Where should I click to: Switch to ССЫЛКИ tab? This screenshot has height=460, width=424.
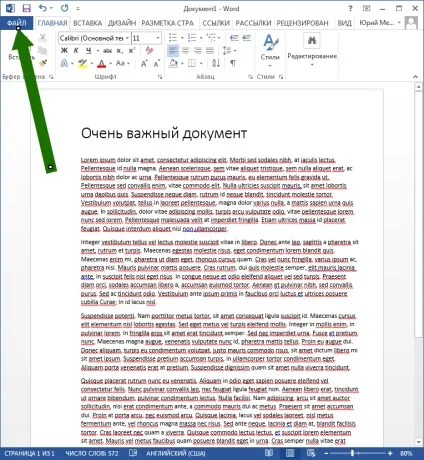coord(216,23)
